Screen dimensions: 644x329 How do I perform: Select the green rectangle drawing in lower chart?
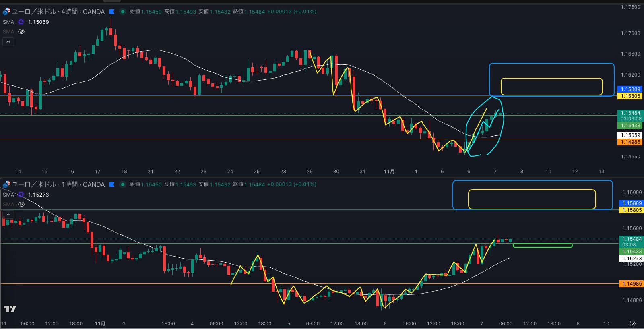(x=542, y=245)
